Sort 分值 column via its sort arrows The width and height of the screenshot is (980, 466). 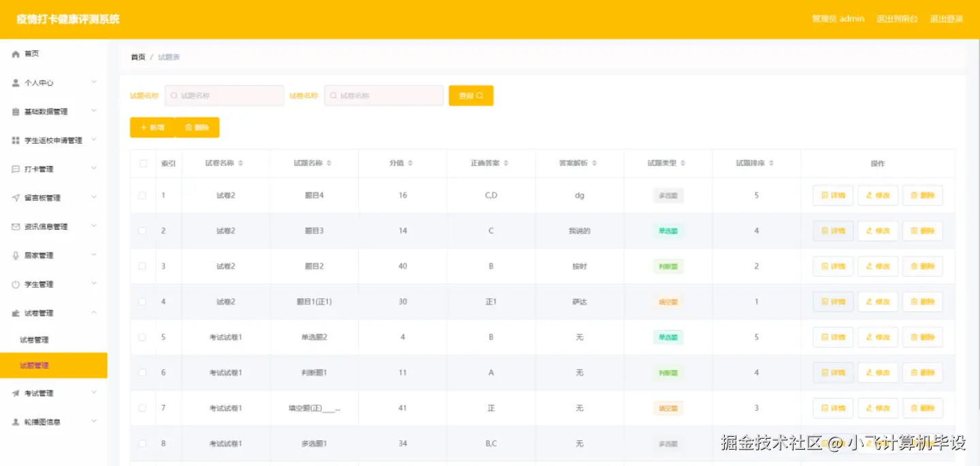click(x=410, y=163)
